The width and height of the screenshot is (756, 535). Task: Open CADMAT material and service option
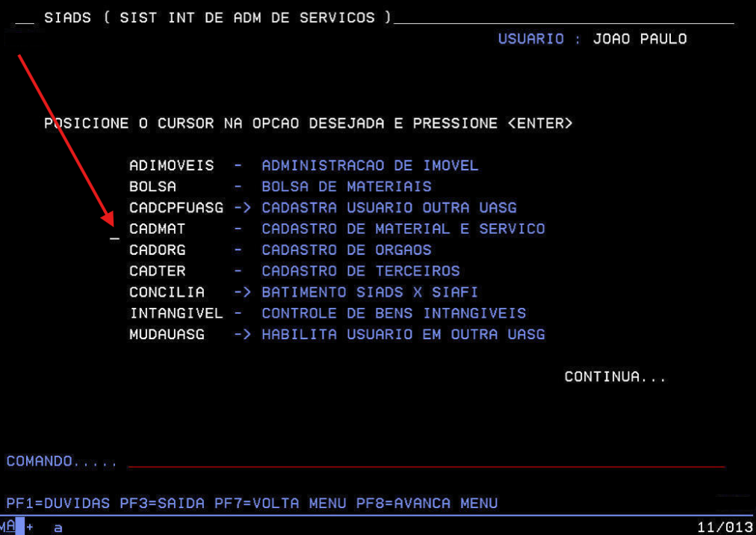click(157, 229)
